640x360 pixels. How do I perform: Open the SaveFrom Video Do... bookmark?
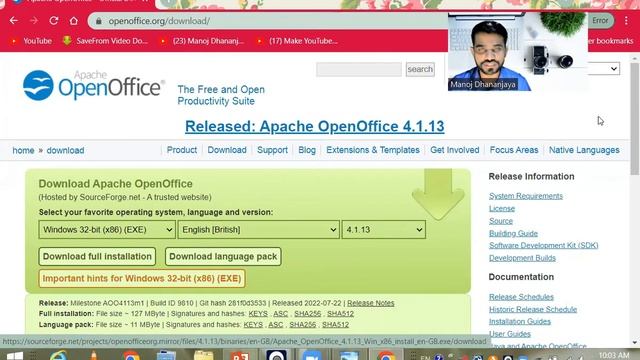[x=105, y=41]
